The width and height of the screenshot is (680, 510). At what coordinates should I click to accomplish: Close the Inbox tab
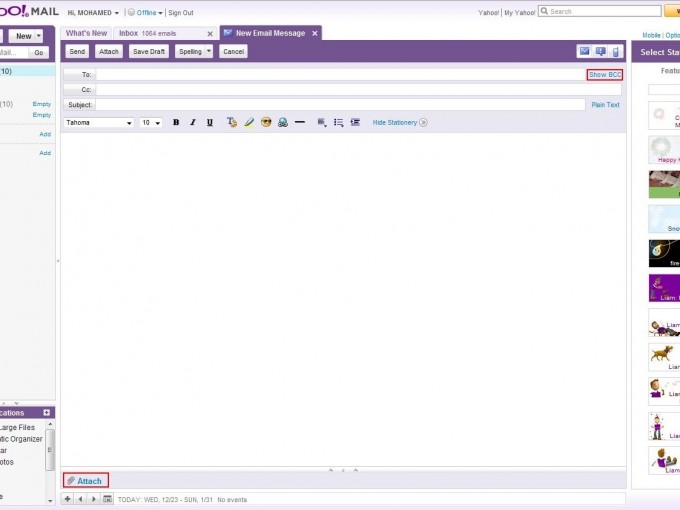(210, 33)
